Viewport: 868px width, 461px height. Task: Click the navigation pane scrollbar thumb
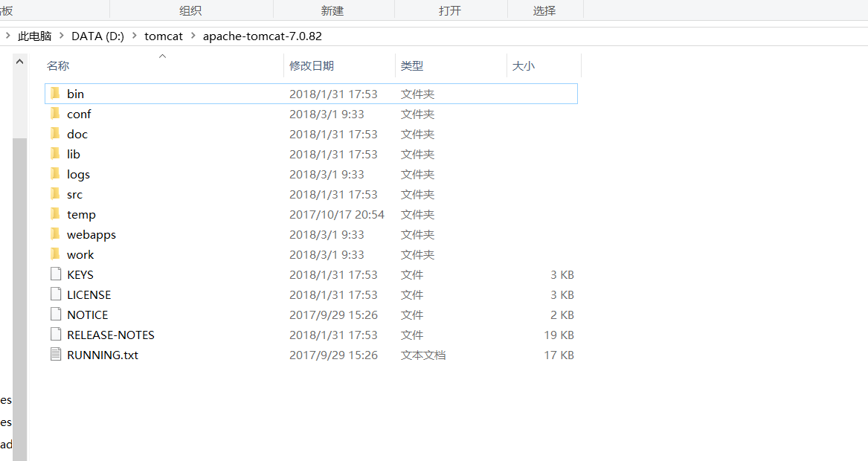click(19, 299)
